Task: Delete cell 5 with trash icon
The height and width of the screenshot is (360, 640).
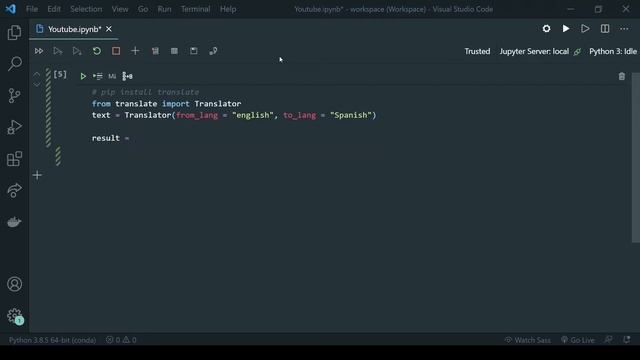Action: coord(622,76)
